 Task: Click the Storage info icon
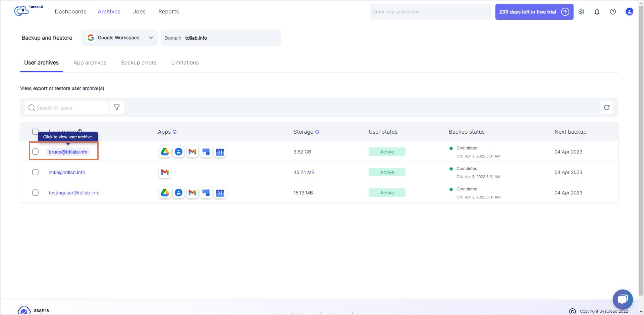tap(317, 132)
